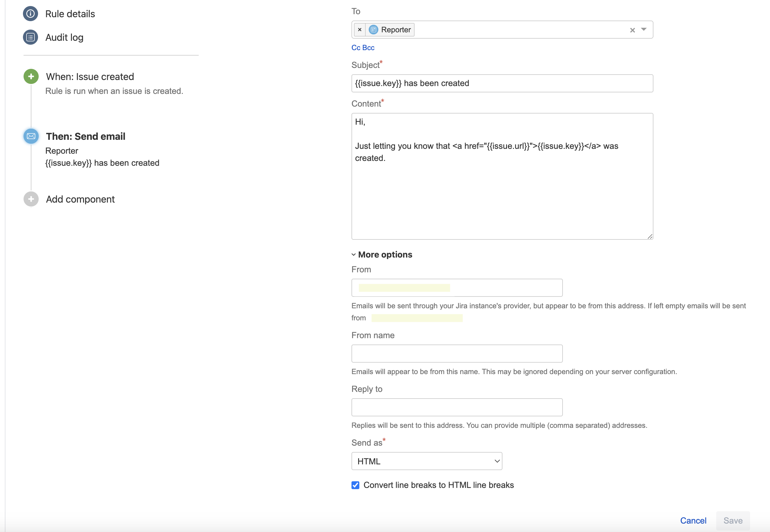This screenshot has height=532, width=770.
Task: Click the Audit log list icon
Action: click(x=30, y=37)
